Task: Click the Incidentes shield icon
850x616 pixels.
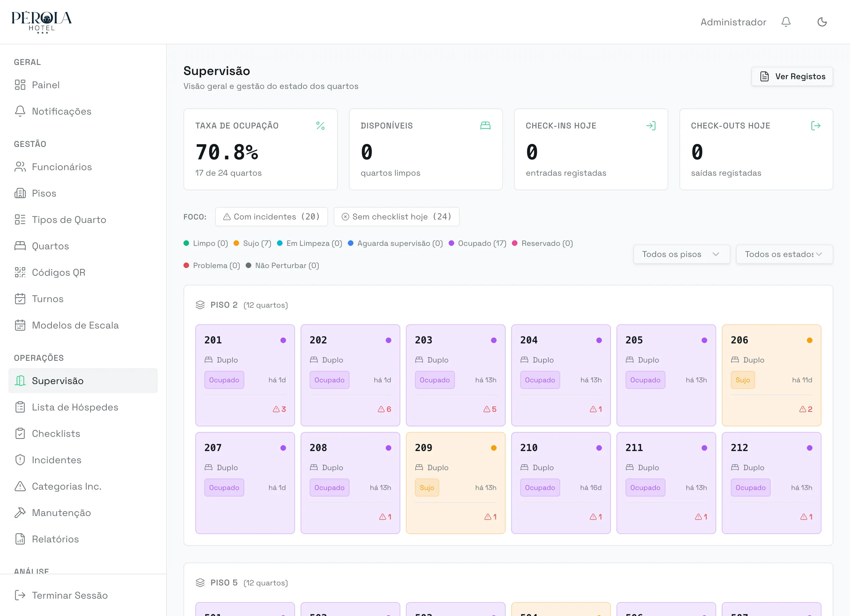Action: [x=20, y=460]
